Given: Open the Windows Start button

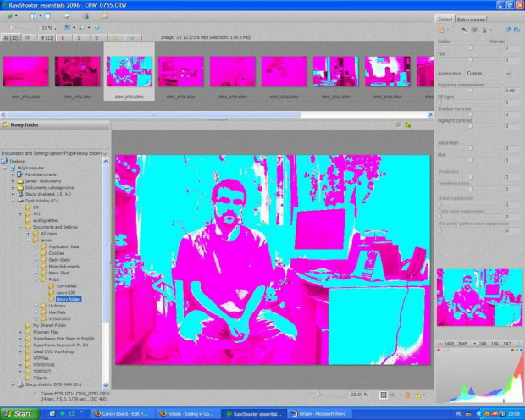Looking at the screenshot, I should coord(19,413).
